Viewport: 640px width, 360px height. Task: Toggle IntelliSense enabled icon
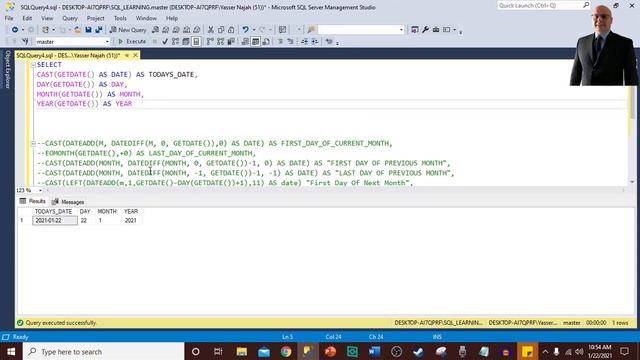(x=196, y=41)
